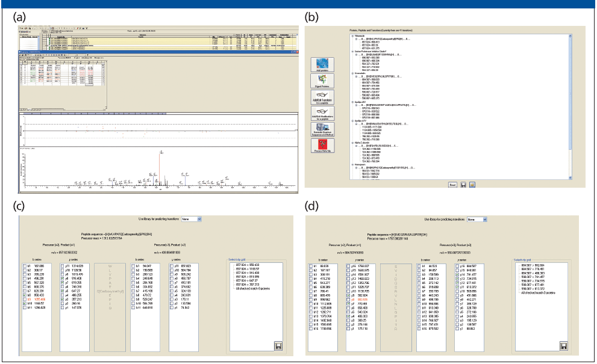Select the first transition under Alpha-2 plasmin
Image resolution: width=597 pixels, height=364 pixels.
pyautogui.click(x=371, y=149)
